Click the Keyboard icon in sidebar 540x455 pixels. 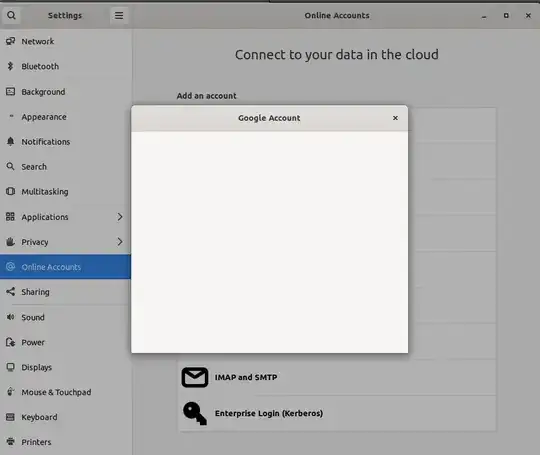tap(10, 417)
